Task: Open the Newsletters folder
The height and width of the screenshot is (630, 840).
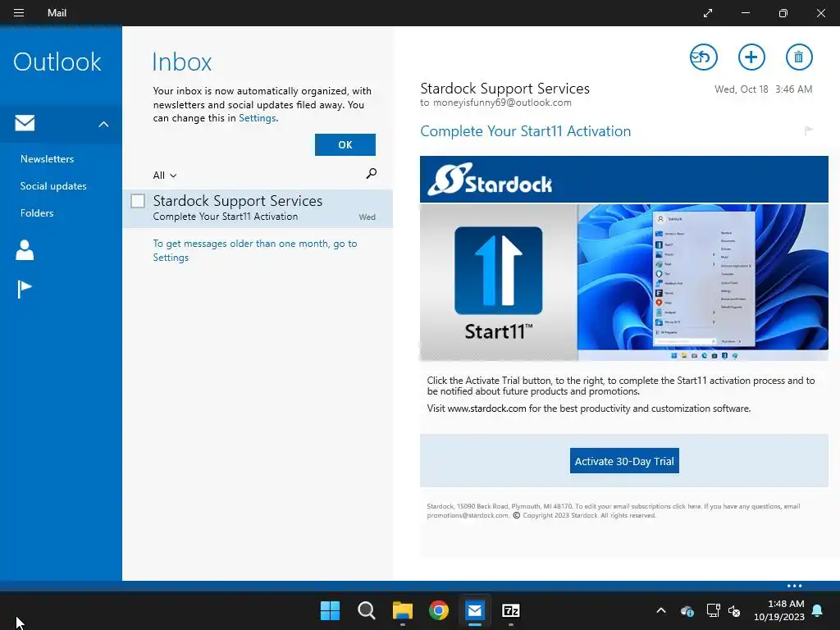Action: tap(47, 158)
